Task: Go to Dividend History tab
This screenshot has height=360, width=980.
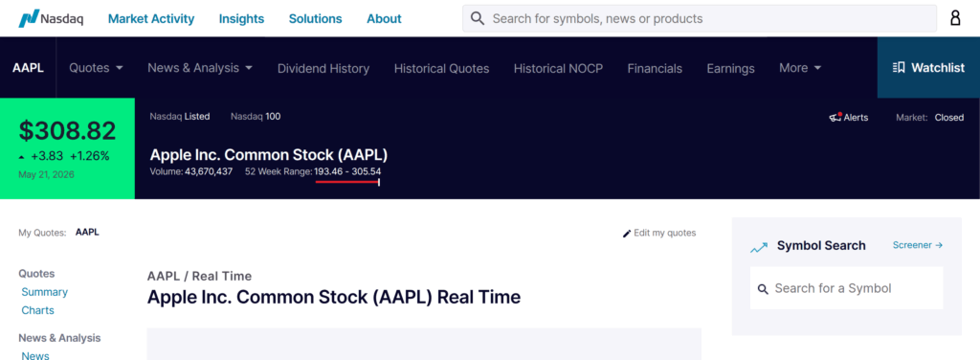Action: tap(323, 68)
